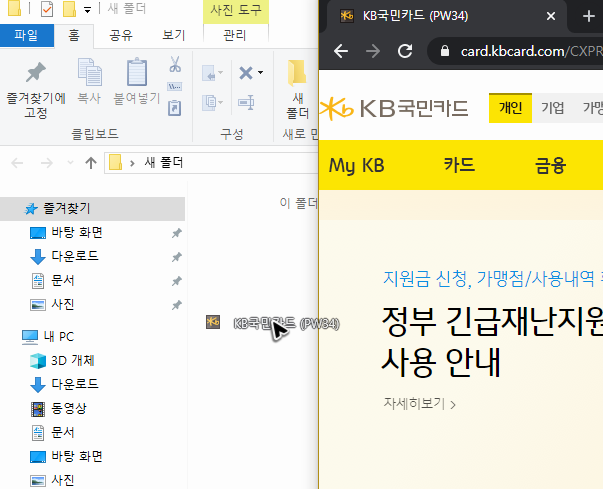The image size is (603, 489).
Task: Select the 관리 tab under 사진 도구
Action: tap(235, 35)
